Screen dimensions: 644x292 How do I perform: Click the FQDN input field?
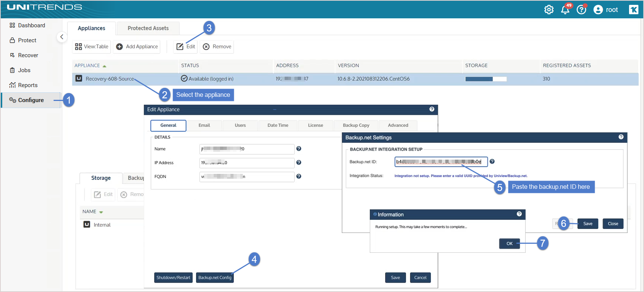tap(247, 176)
